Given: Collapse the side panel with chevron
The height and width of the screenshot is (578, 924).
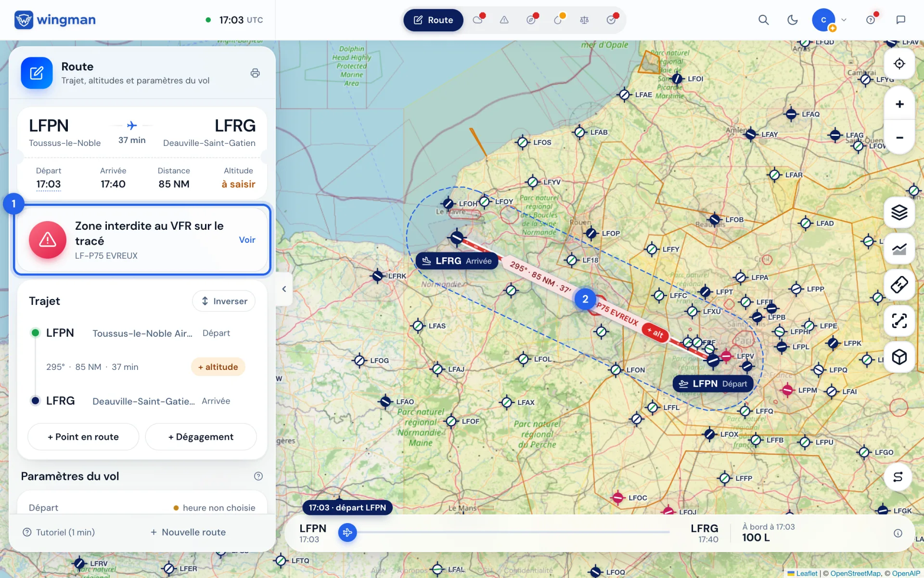Looking at the screenshot, I should point(284,289).
